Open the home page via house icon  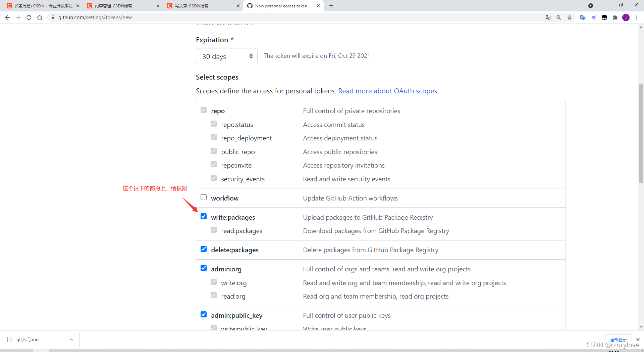[x=40, y=17]
